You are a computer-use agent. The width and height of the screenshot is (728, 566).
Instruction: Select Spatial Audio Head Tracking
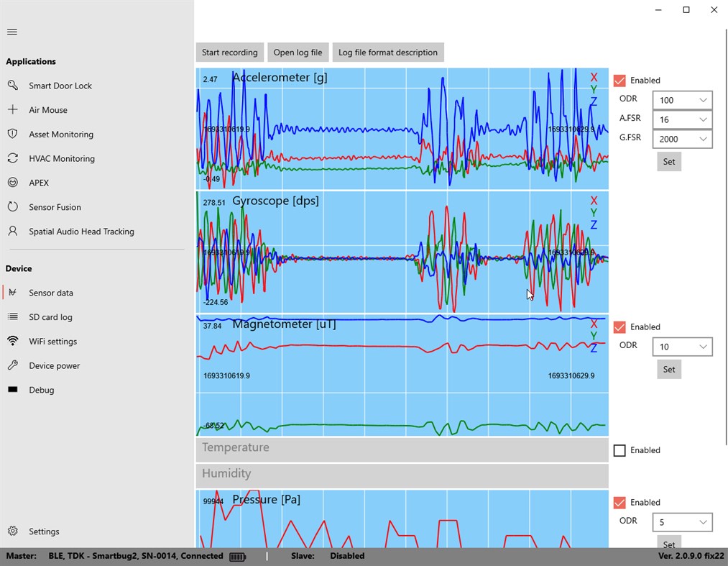(81, 232)
